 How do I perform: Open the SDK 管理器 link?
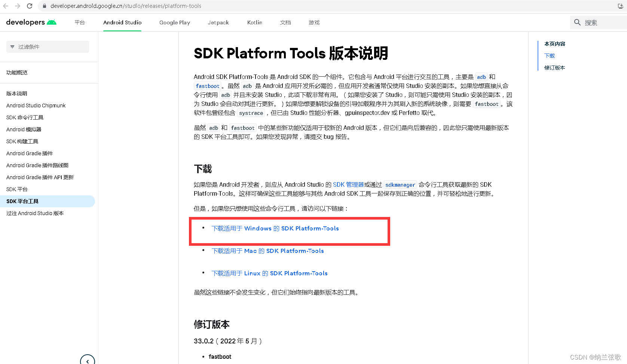(x=348, y=184)
